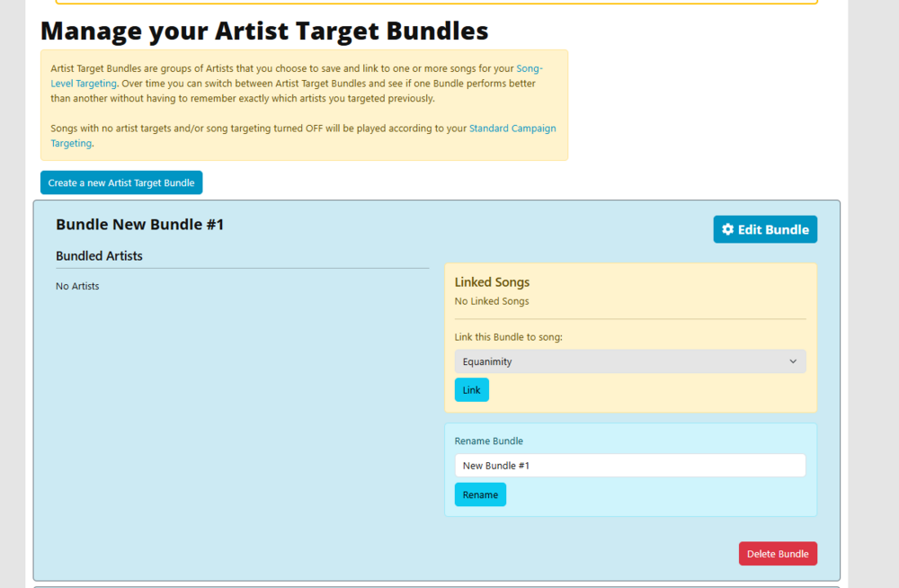Click the Rename Bundle label

point(488,441)
